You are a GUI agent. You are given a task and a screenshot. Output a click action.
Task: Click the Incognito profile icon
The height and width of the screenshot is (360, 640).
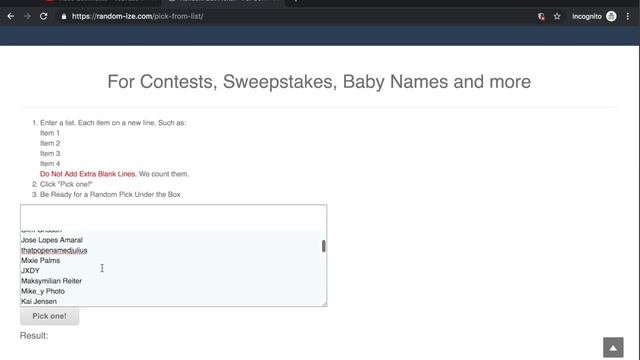(x=611, y=16)
